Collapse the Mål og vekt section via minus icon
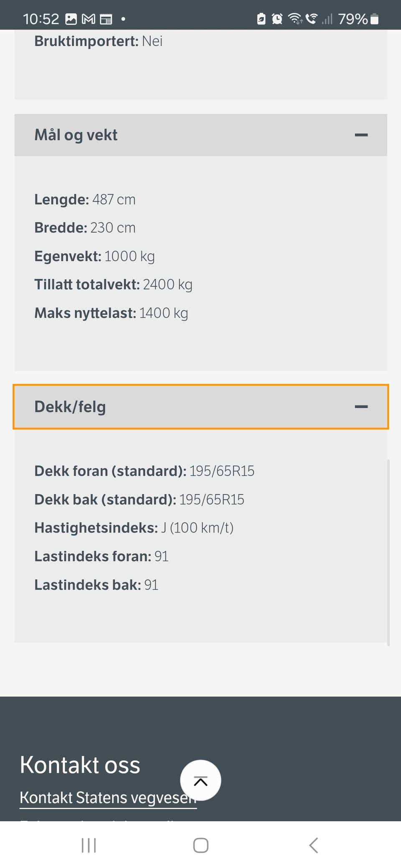 (x=361, y=135)
